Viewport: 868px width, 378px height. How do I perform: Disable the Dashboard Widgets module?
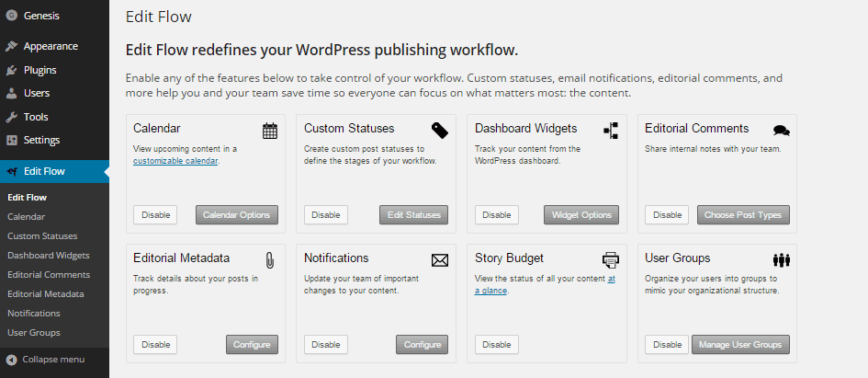click(x=497, y=215)
